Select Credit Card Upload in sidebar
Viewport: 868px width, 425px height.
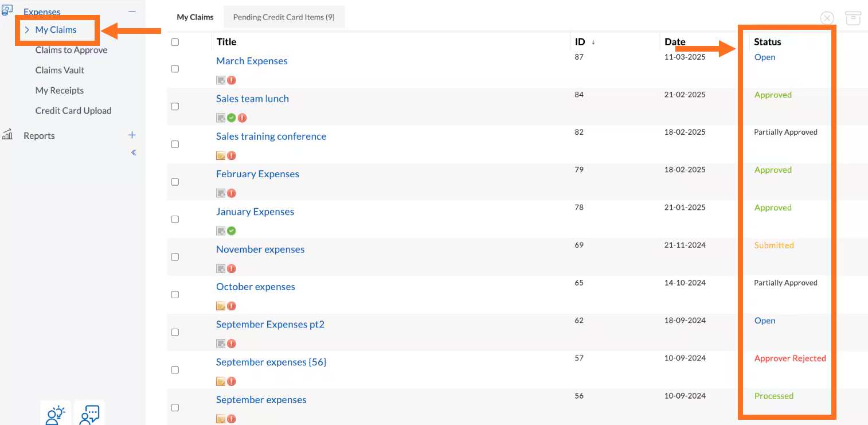[73, 111]
